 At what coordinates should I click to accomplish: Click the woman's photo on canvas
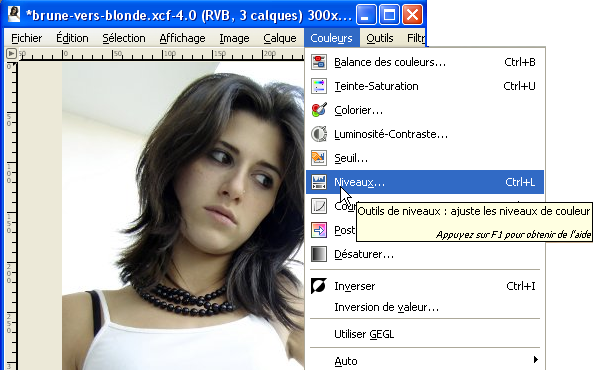[183, 216]
